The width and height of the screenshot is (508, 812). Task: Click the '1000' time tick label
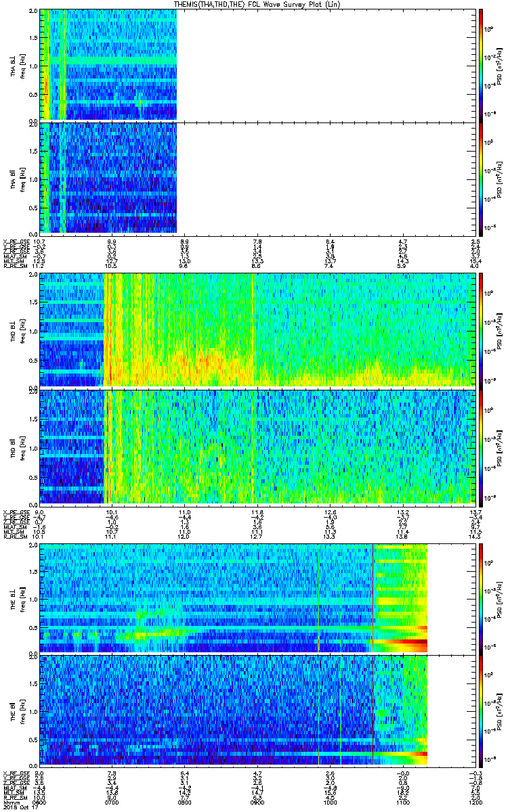click(x=330, y=802)
